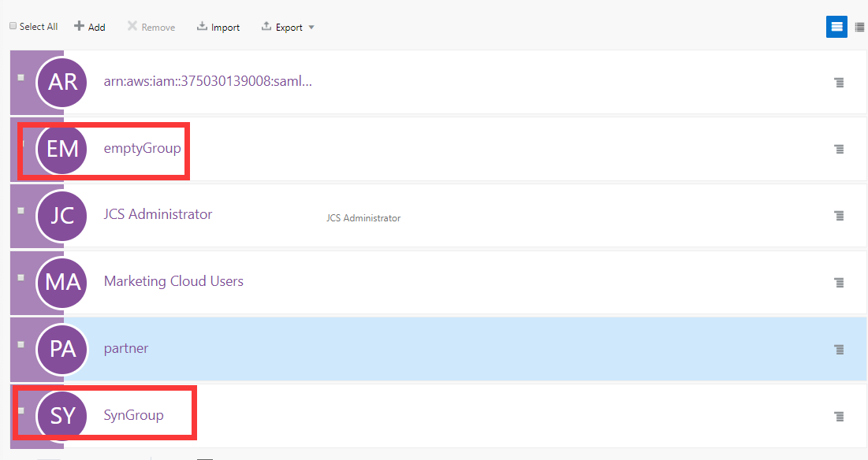
Task: Click the AR avatar icon
Action: click(x=61, y=83)
